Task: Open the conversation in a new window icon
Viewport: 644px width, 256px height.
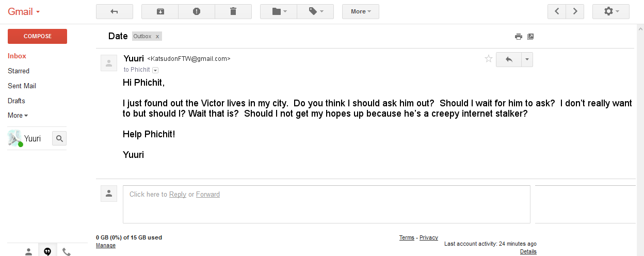Action: 530,37
